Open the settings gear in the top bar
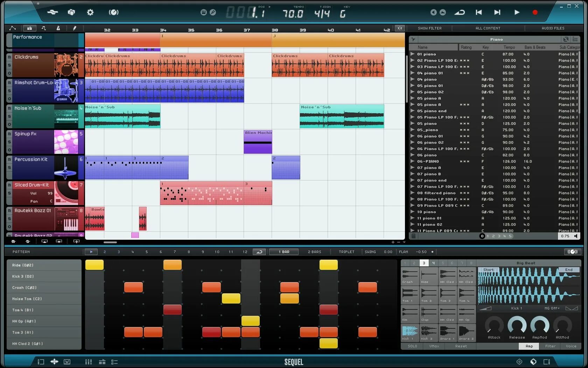 click(x=90, y=12)
